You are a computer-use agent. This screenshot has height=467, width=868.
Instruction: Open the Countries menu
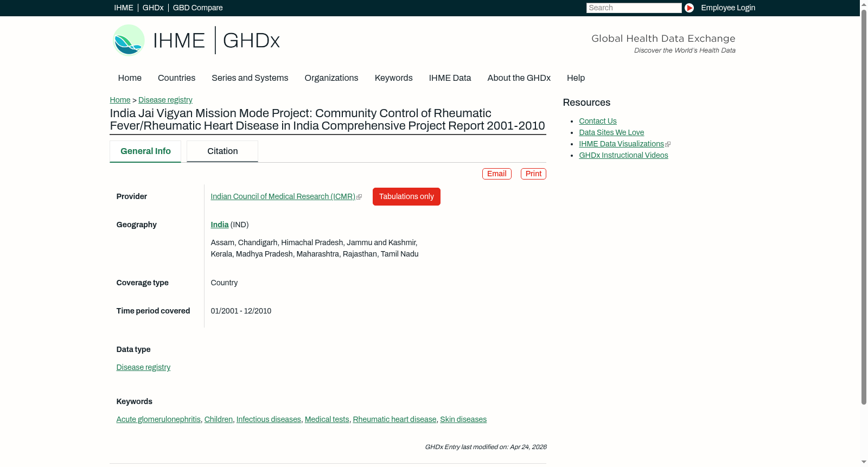coord(176,78)
